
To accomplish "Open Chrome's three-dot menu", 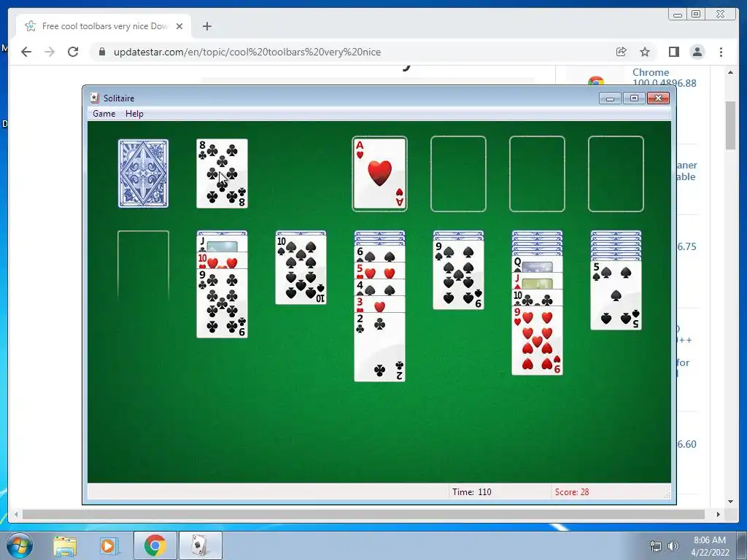I will (x=721, y=52).
